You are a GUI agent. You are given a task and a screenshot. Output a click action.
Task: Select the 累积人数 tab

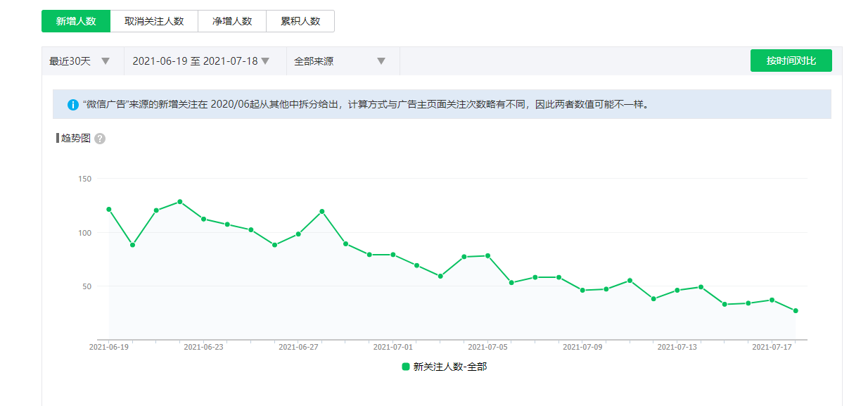[300, 21]
